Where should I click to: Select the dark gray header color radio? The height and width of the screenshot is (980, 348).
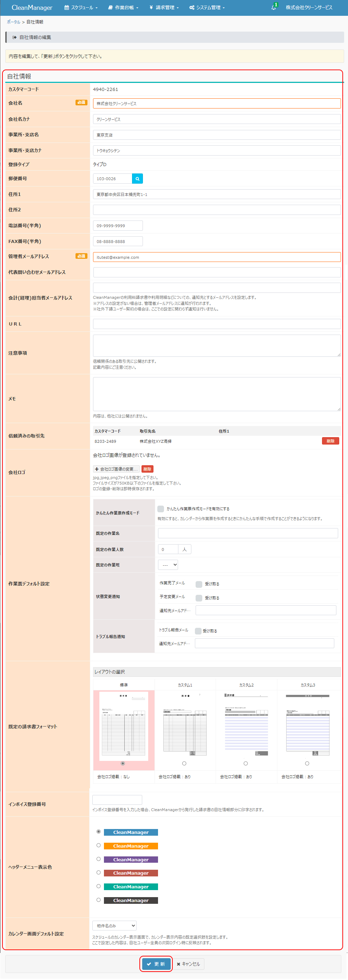point(99,900)
